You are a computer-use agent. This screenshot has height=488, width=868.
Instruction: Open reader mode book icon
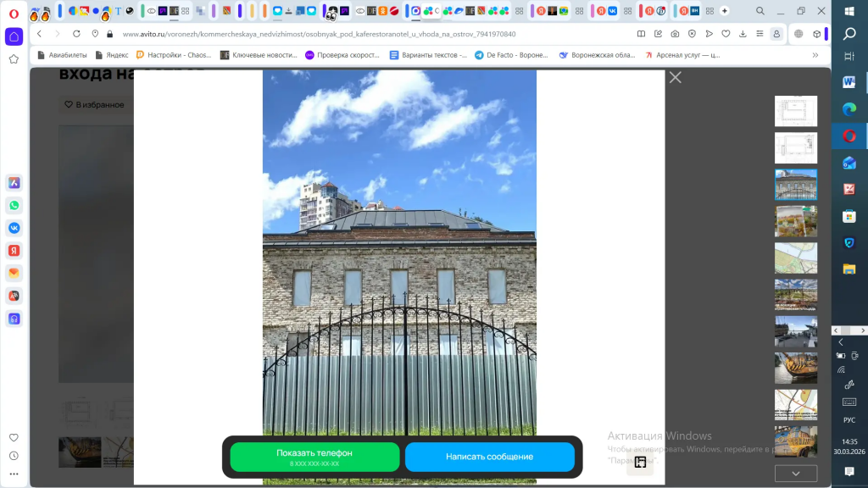pyautogui.click(x=641, y=34)
